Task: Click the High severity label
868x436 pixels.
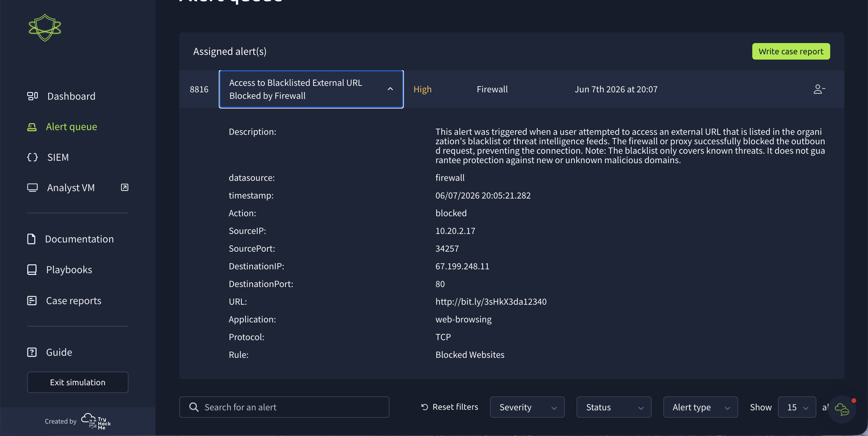Action: click(422, 89)
